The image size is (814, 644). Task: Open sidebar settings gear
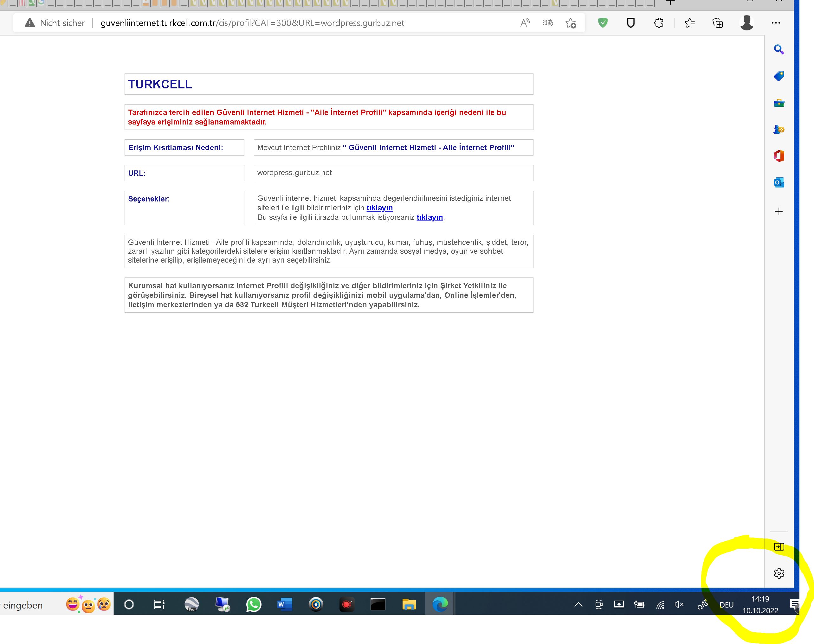tap(779, 573)
